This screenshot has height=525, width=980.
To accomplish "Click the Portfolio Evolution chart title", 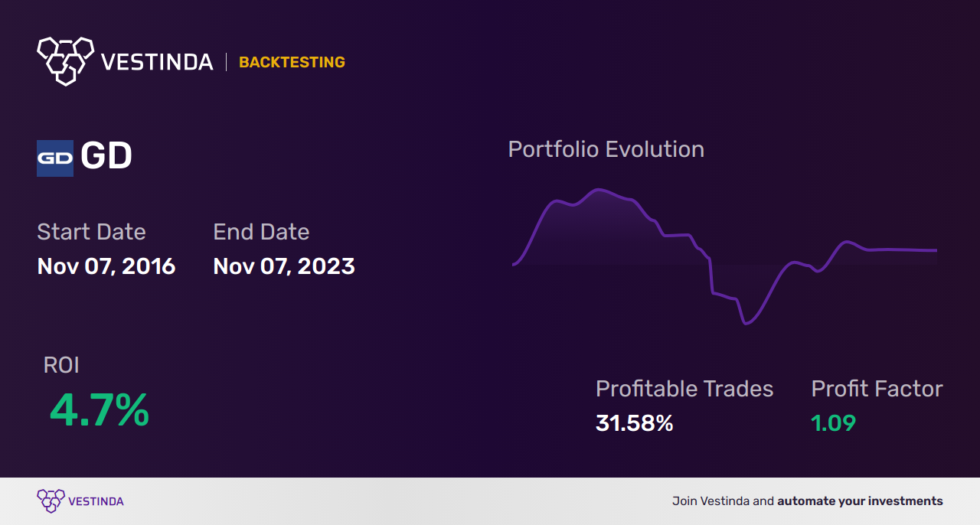I will tap(606, 149).
